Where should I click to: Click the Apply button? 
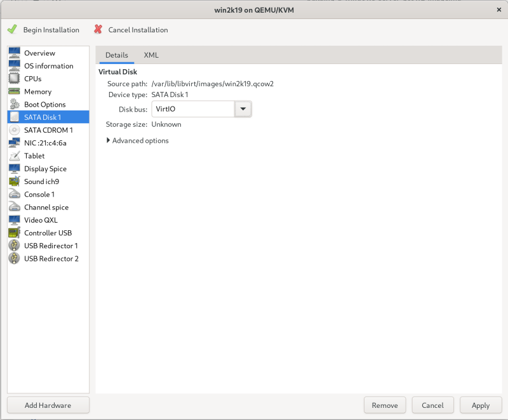pos(481,405)
